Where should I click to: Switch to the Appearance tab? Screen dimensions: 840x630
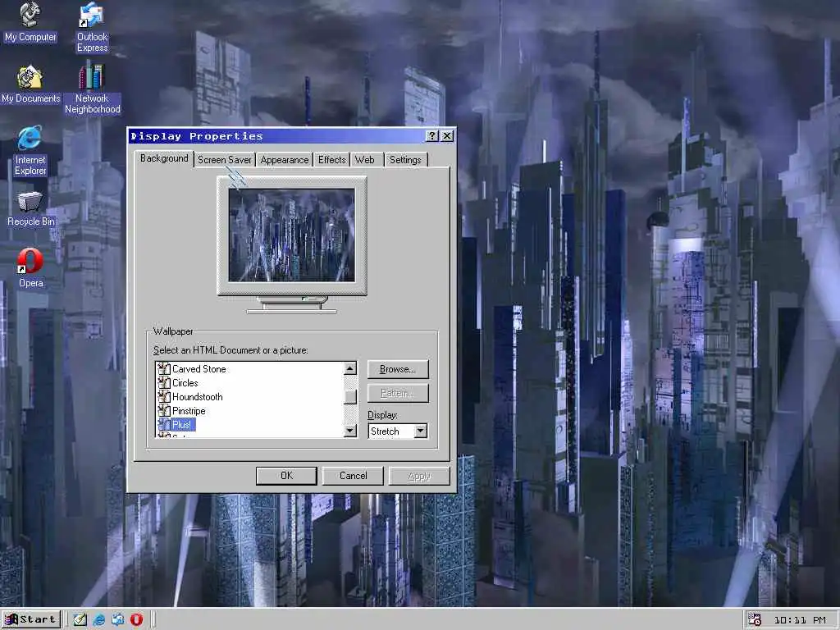285,160
